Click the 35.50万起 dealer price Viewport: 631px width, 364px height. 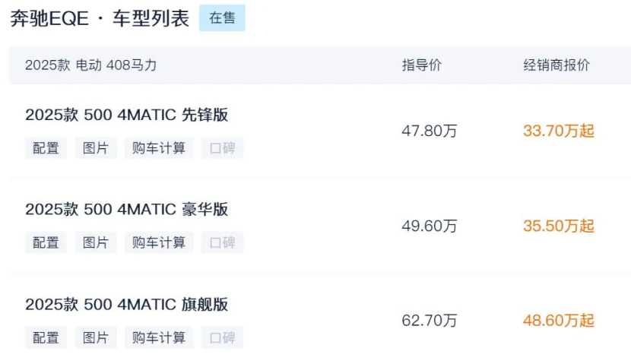coord(558,226)
